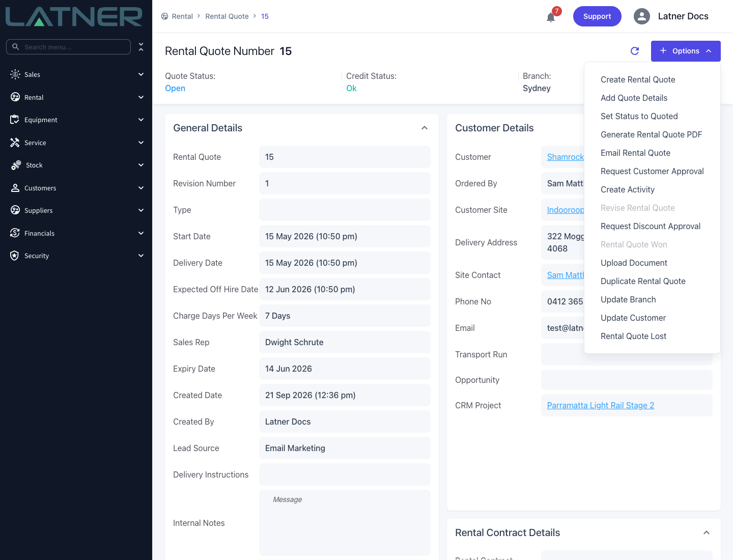Select Add Quote Details option

634,98
